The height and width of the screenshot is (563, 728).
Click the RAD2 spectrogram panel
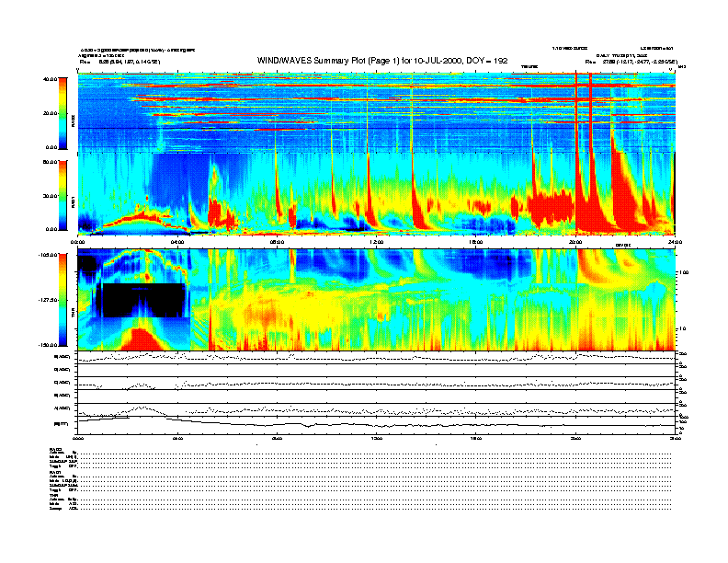point(377,112)
